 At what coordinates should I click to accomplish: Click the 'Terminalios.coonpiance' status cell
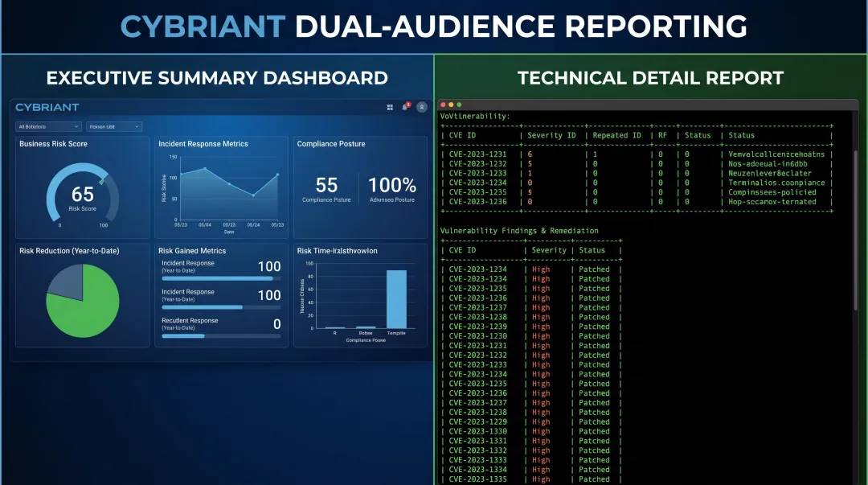(776, 183)
